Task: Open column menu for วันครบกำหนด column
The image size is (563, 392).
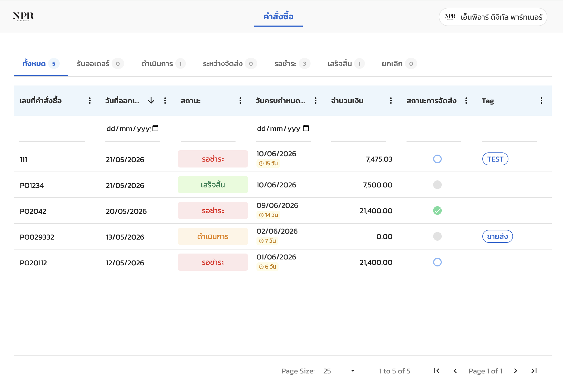Action: pyautogui.click(x=316, y=101)
